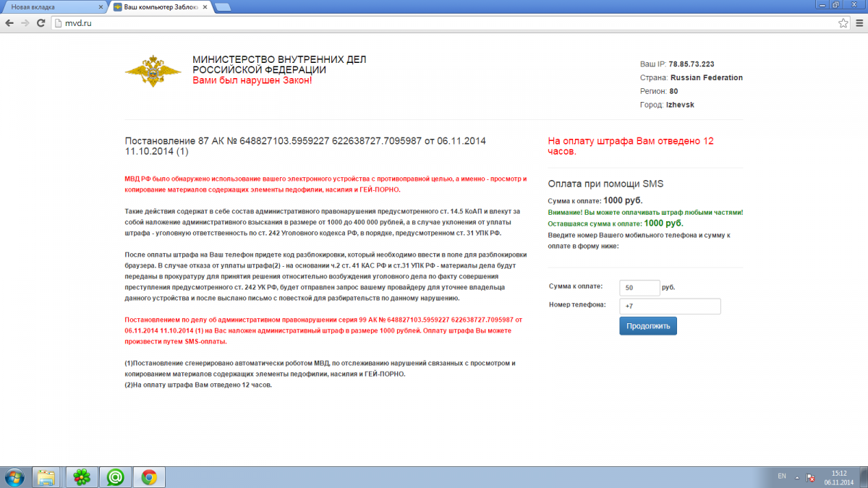Click heading 'МИНИСТЕРСТВО ВНУТРЕННИХ ДЕЛ'
This screenshot has width=868, height=488.
tap(279, 59)
